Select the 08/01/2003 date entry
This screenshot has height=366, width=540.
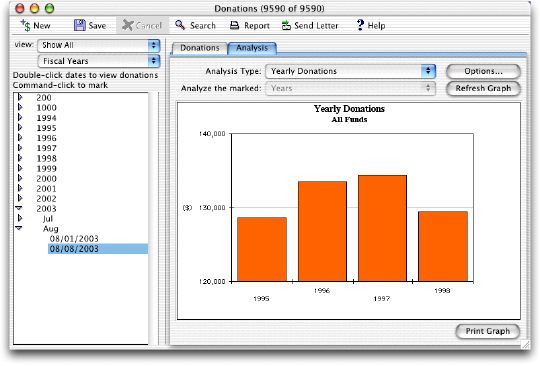pyautogui.click(x=74, y=239)
